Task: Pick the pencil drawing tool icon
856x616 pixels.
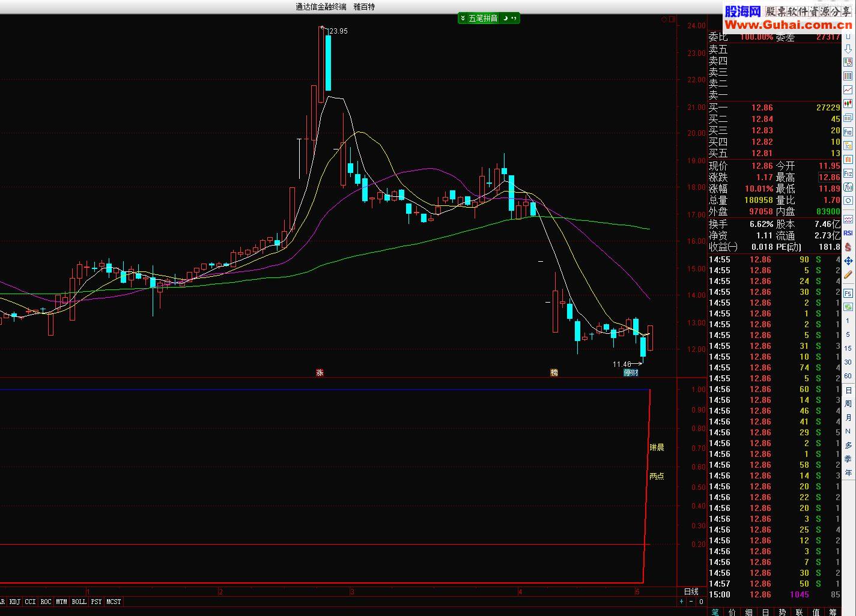Action: point(848,274)
